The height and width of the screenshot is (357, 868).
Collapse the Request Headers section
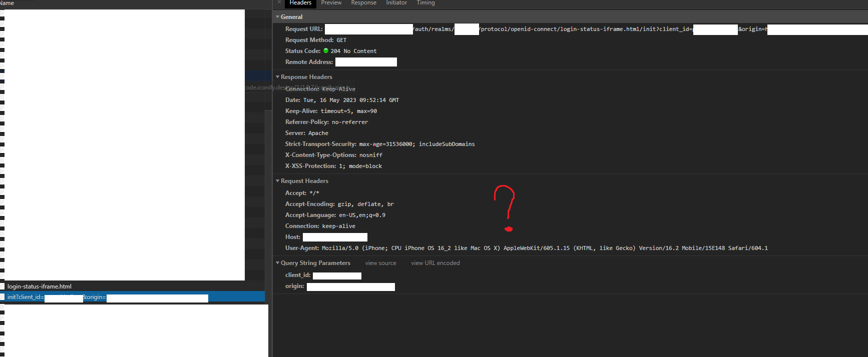click(x=278, y=181)
